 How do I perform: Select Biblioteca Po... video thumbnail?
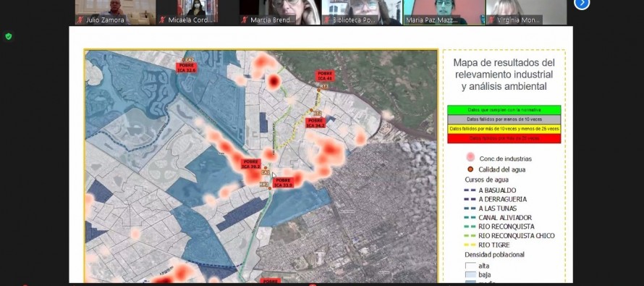[x=362, y=12]
